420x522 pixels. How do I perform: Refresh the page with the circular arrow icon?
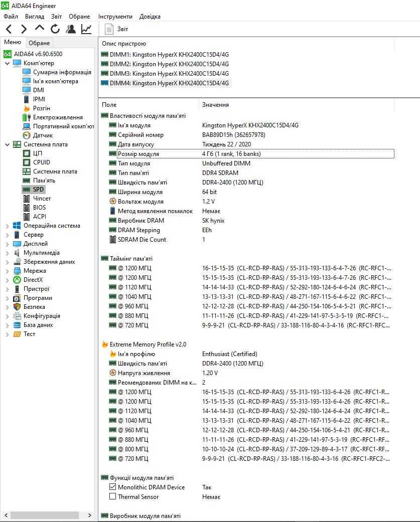pos(55,29)
